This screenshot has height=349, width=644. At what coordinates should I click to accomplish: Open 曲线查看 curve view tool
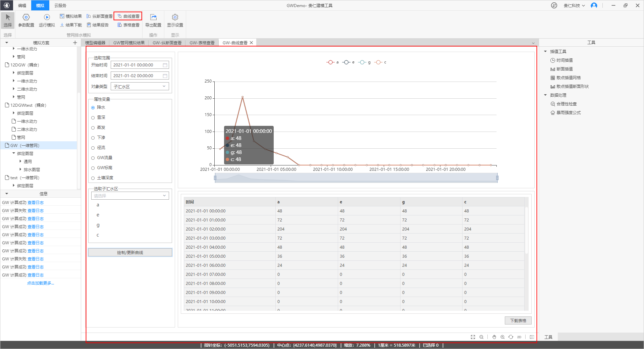(128, 16)
